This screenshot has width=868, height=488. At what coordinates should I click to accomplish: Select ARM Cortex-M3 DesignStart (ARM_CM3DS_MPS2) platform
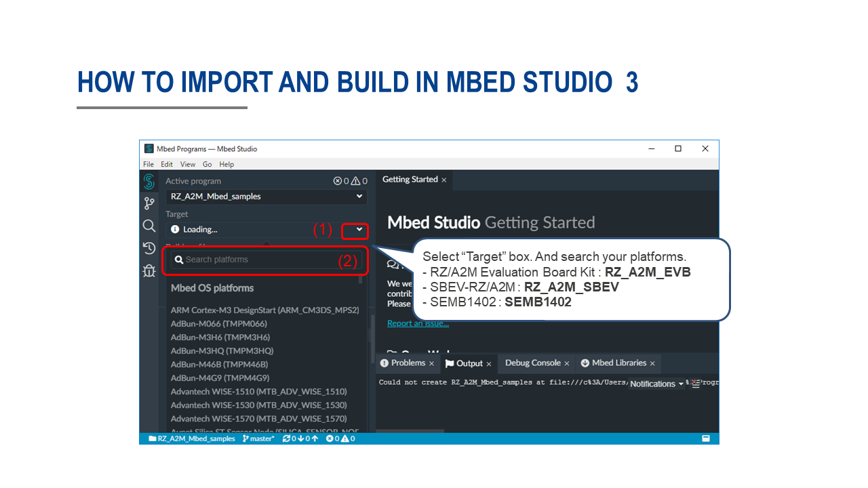pos(265,310)
